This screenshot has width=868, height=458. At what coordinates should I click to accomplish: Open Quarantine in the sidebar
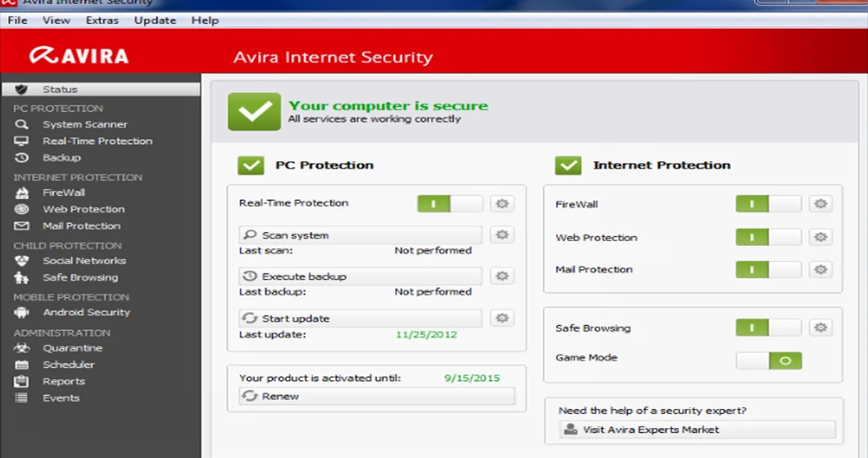(72, 348)
